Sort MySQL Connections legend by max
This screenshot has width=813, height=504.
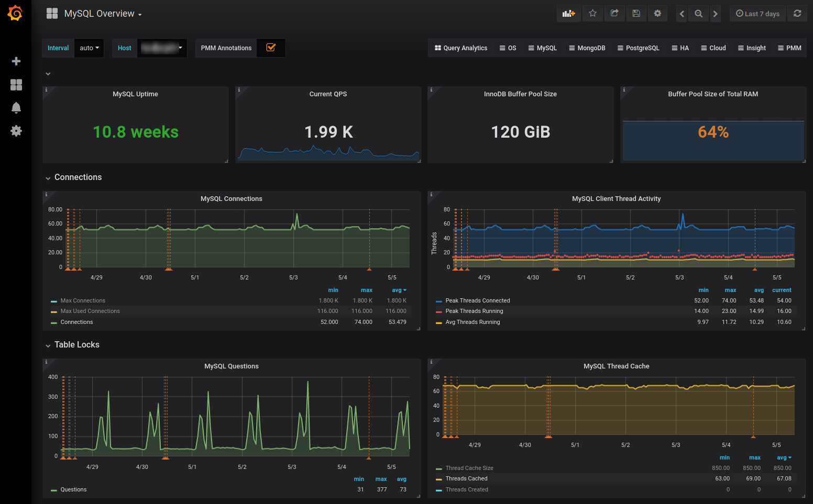[x=366, y=290]
